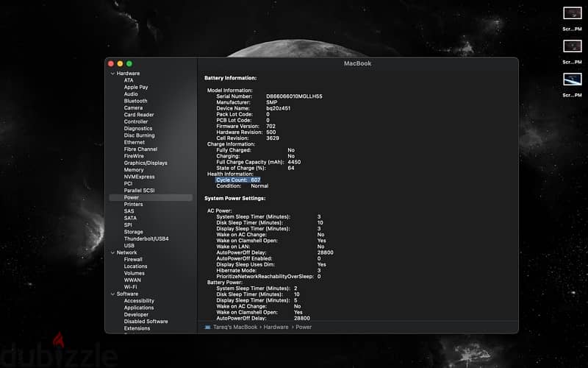Select Locations under Network
The image size is (588, 368).
tap(135, 266)
